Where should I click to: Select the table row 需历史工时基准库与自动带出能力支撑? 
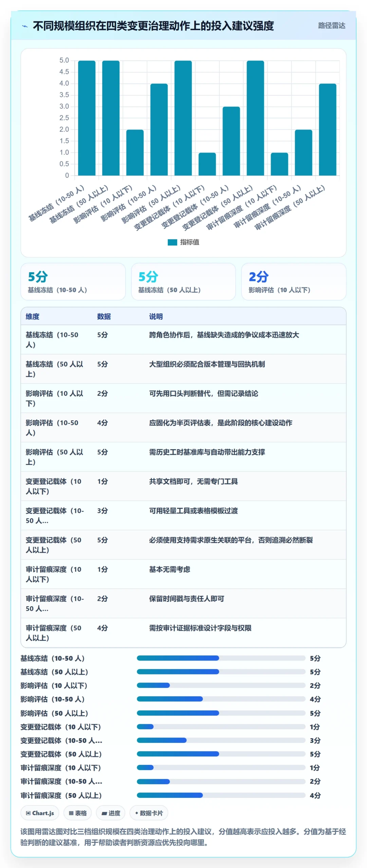pos(183,457)
